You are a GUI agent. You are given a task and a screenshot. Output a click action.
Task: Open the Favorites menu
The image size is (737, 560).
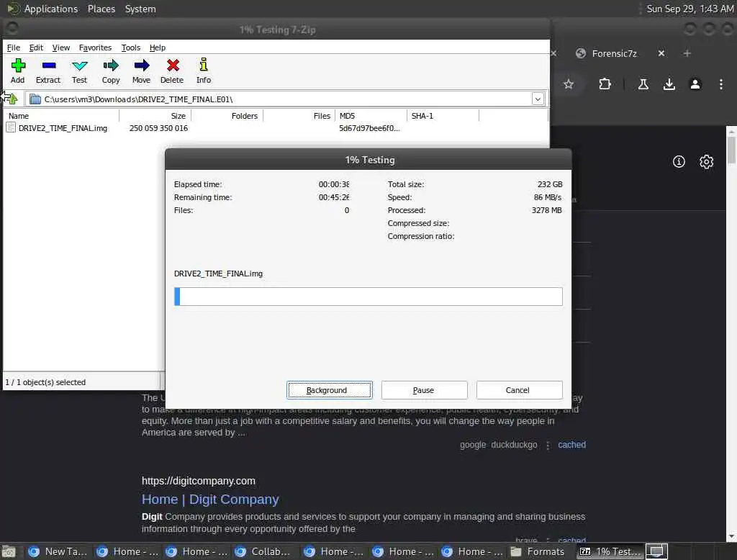(x=96, y=48)
